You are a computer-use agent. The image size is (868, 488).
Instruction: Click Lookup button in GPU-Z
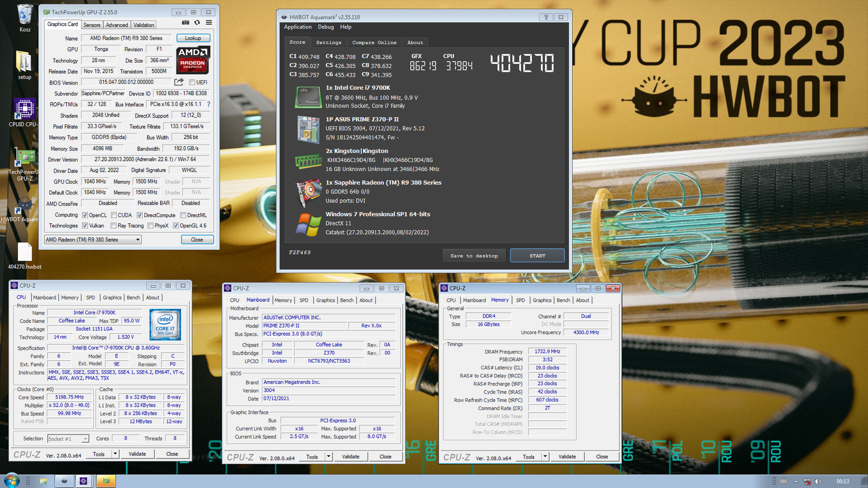pyautogui.click(x=193, y=38)
